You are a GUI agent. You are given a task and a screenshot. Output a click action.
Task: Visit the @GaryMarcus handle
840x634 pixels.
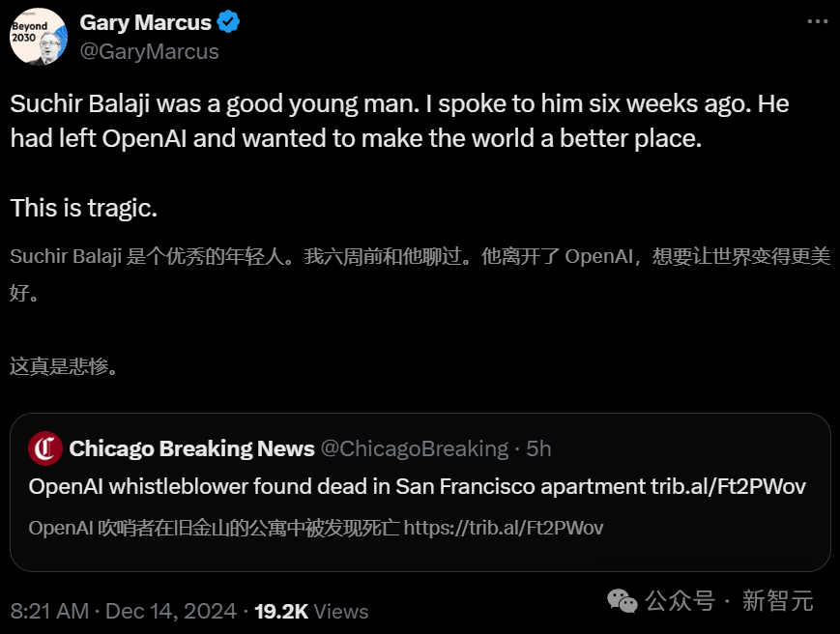[149, 51]
